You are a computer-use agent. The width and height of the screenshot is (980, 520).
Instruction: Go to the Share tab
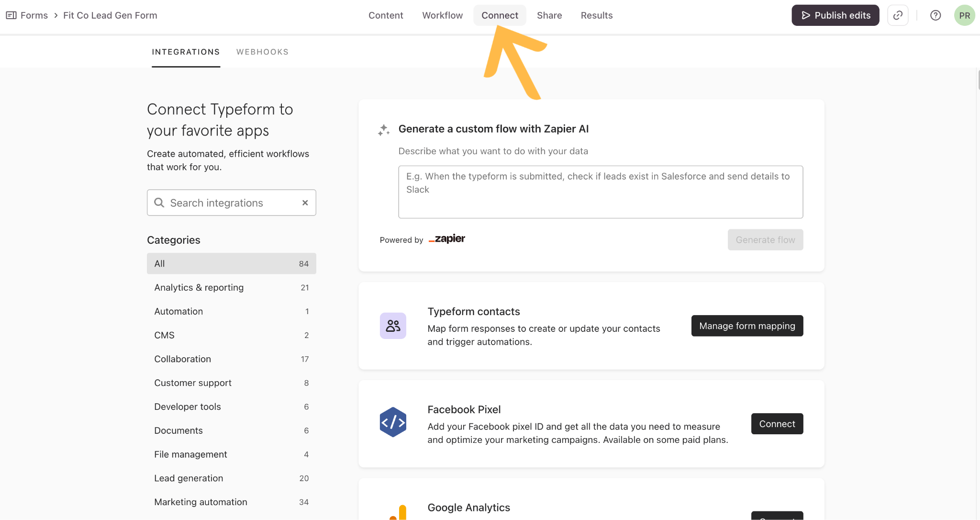click(x=549, y=15)
